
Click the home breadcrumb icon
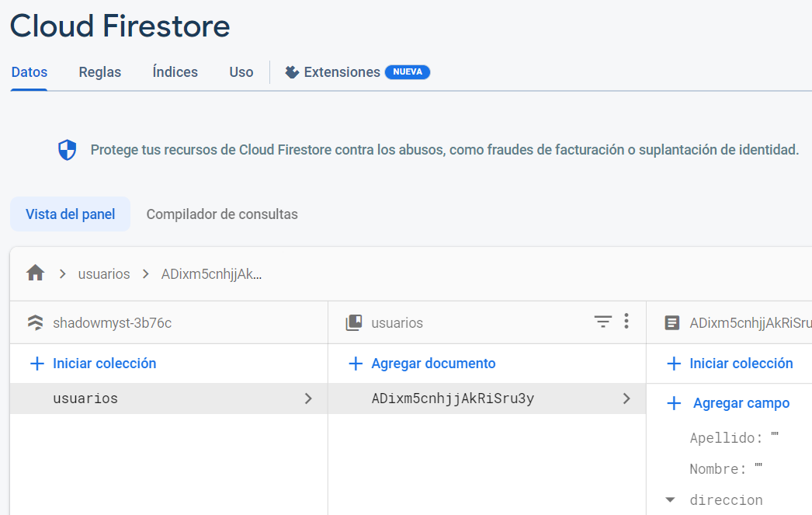(35, 273)
